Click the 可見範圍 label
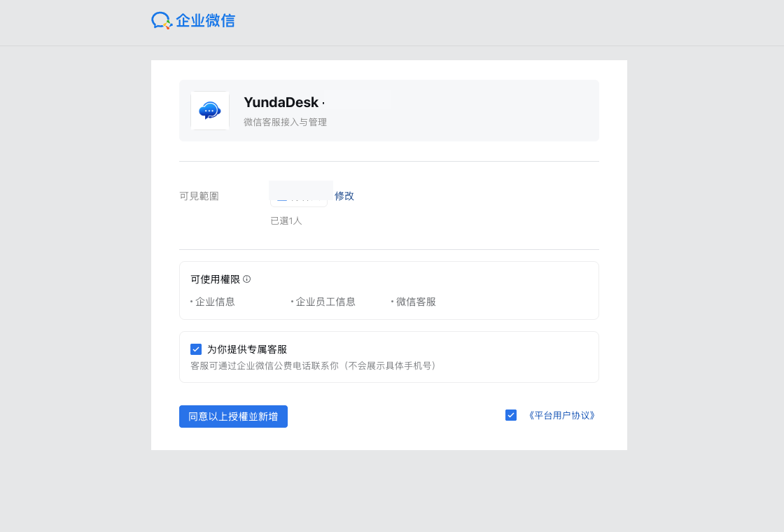Image resolution: width=784 pixels, height=532 pixels. tap(199, 196)
